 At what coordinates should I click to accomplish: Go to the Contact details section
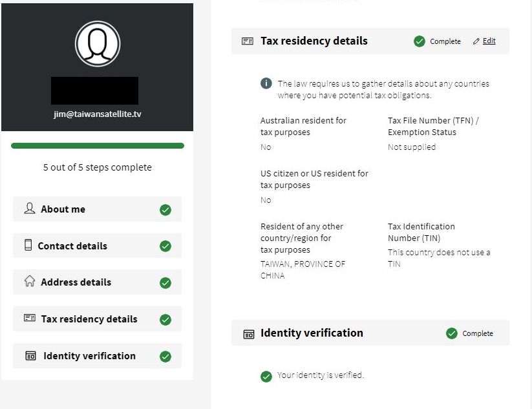pos(72,246)
